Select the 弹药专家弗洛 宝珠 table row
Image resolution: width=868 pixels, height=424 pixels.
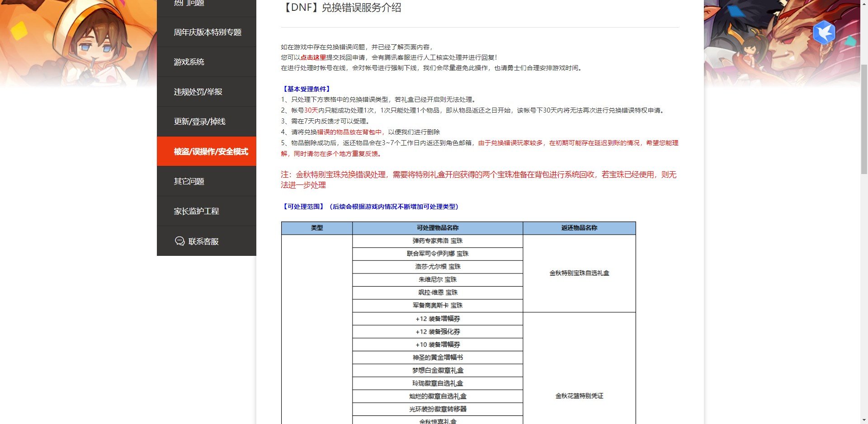coord(438,241)
